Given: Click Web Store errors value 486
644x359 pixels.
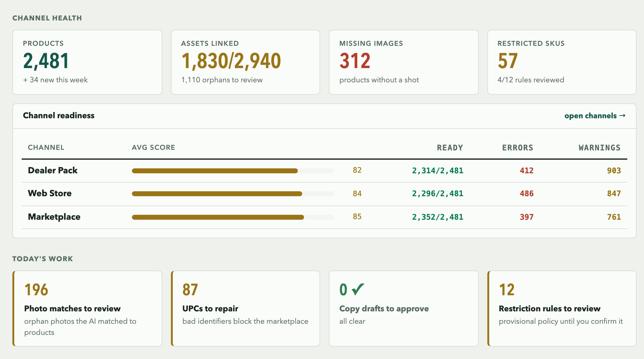Looking at the screenshot, I should (527, 193).
